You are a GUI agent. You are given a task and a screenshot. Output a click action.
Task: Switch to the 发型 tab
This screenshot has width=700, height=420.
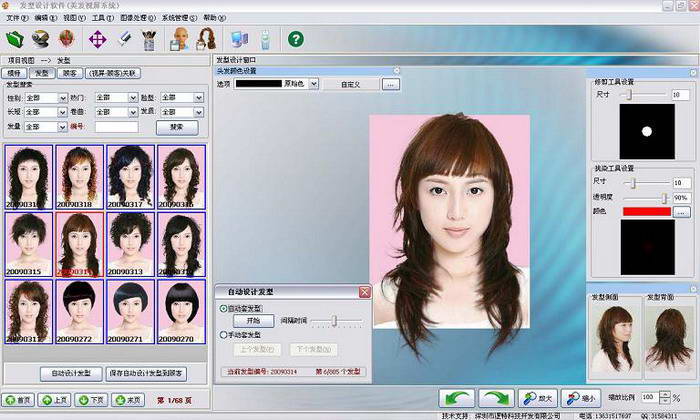pyautogui.click(x=42, y=73)
